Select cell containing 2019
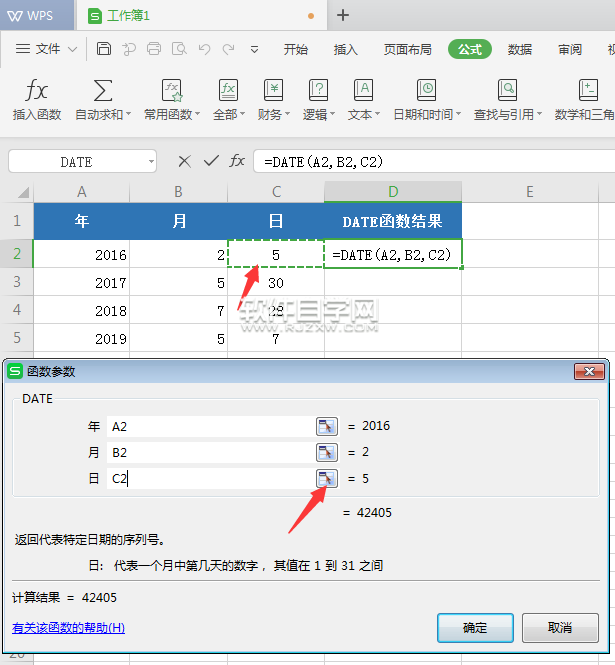The height and width of the screenshot is (665, 615). [x=81, y=338]
